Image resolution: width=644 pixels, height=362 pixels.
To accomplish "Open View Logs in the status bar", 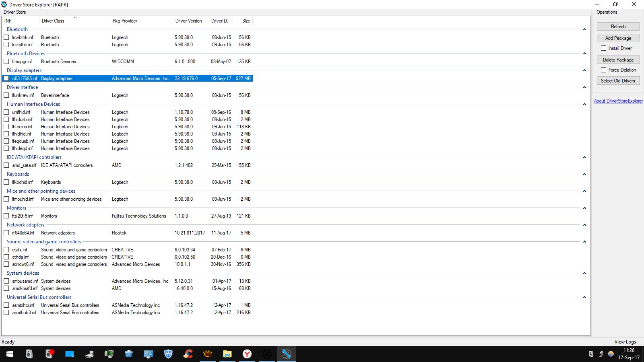I will coord(625,342).
